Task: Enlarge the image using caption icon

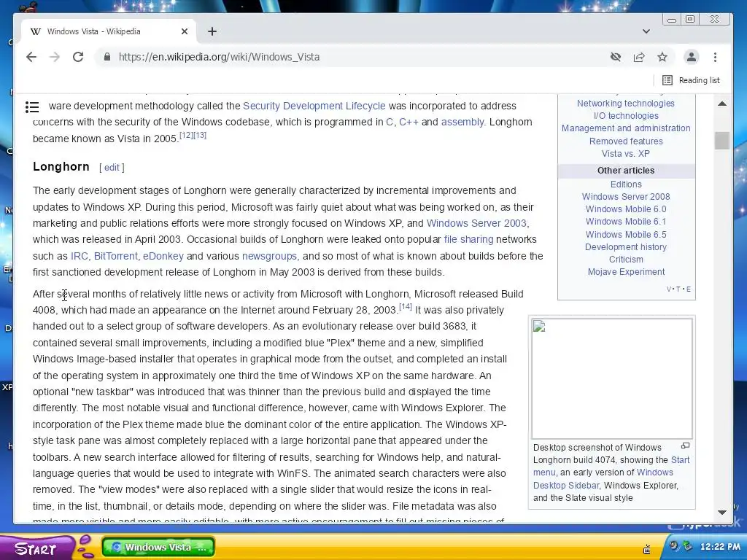Action: 685,446
